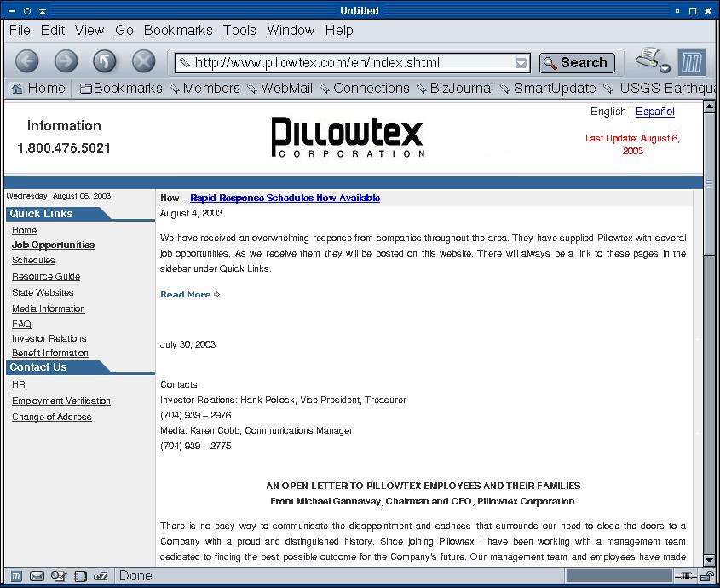Open the WebMail bookmark

(280, 89)
